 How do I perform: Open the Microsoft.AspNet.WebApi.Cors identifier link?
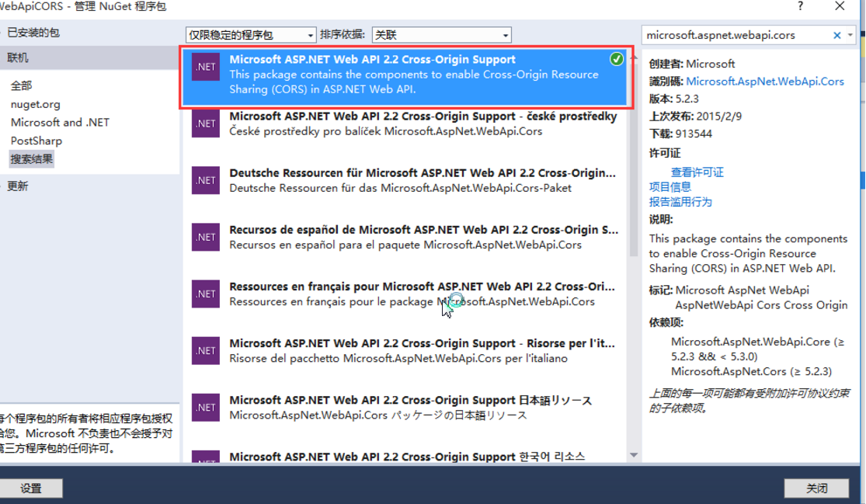pyautogui.click(x=765, y=81)
